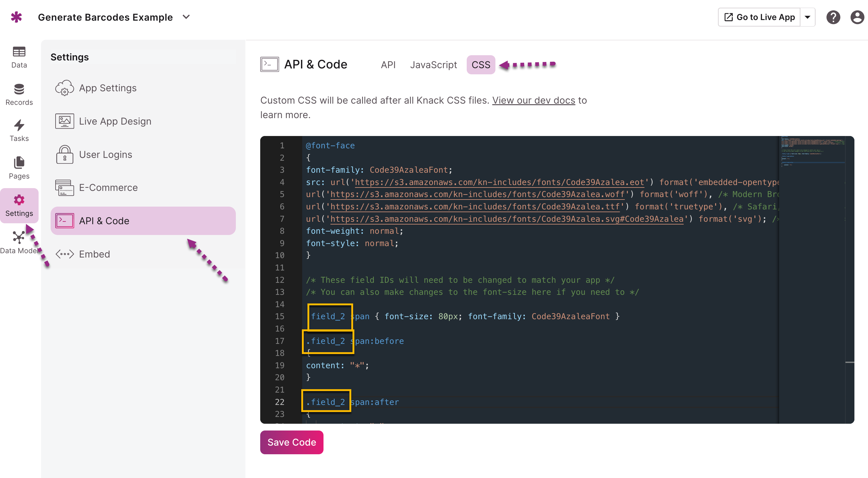The height and width of the screenshot is (478, 868).
Task: Switch to the JavaScript tab
Action: point(433,65)
